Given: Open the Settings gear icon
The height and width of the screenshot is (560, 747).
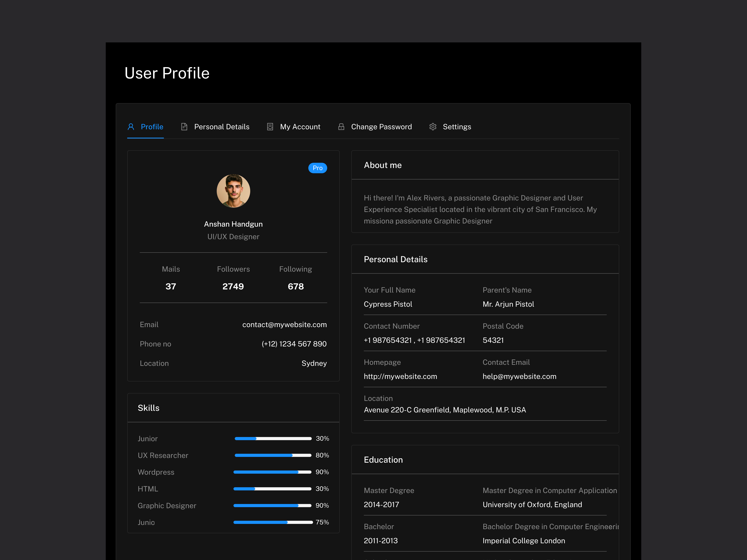Looking at the screenshot, I should (433, 127).
